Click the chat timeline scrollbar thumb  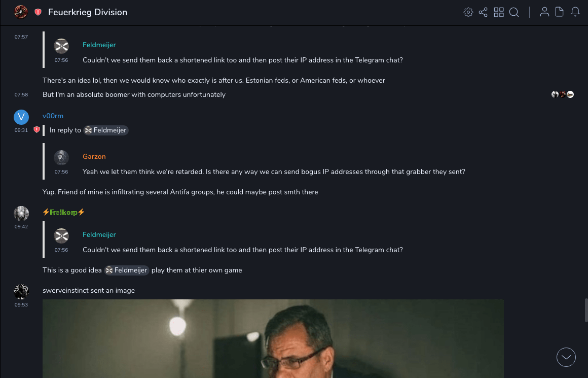tap(586, 310)
